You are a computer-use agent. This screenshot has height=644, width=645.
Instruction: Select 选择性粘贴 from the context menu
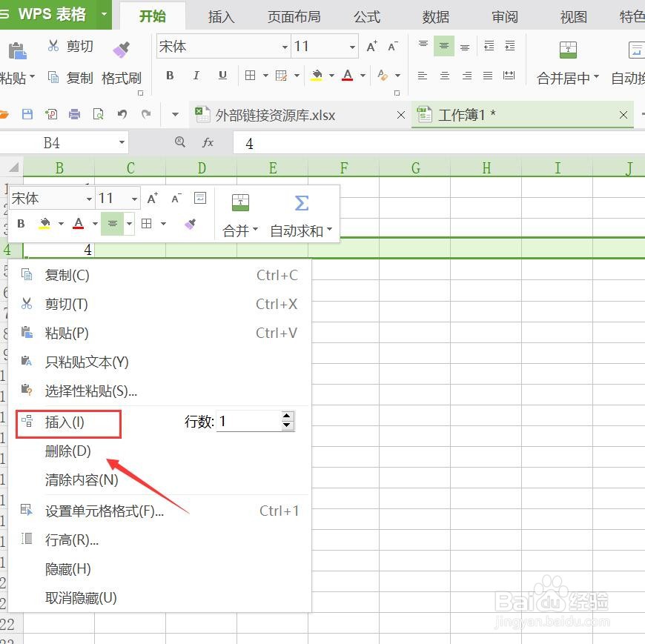[x=91, y=391]
